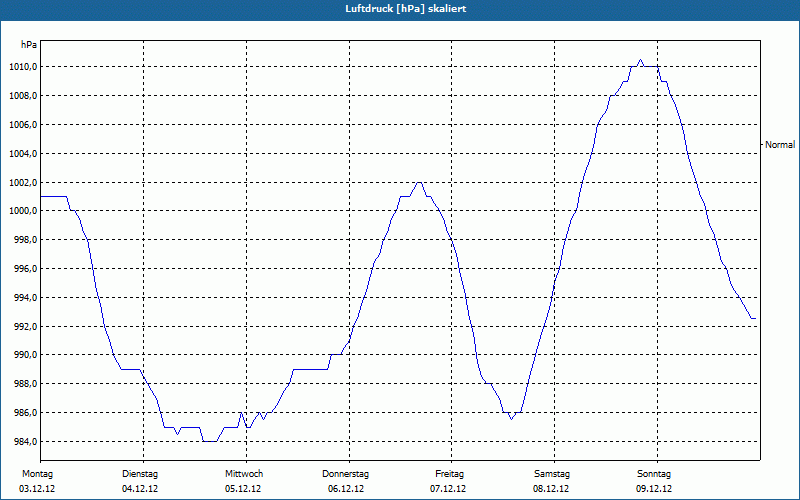Click the 990,0 y-axis value

tap(24, 355)
